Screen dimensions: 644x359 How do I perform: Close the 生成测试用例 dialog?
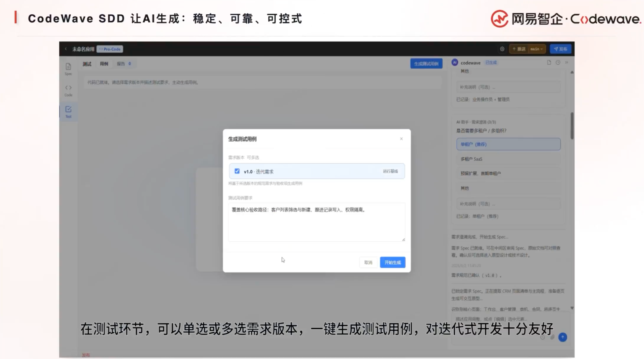click(401, 139)
